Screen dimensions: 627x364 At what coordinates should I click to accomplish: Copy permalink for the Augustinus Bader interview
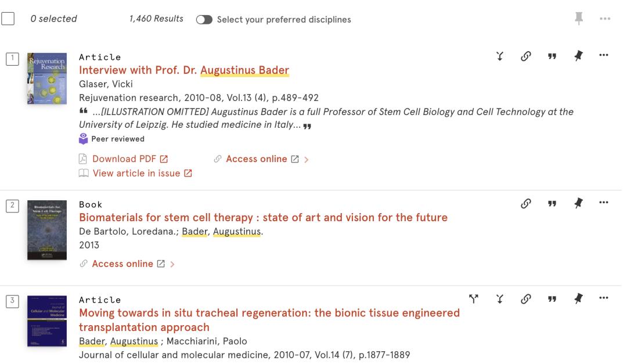tap(526, 56)
